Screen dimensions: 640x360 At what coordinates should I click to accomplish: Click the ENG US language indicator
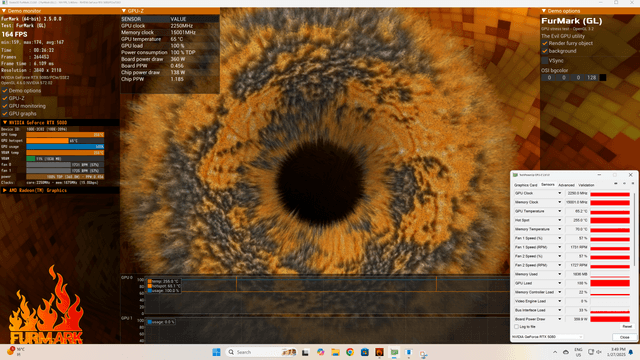coord(578,352)
